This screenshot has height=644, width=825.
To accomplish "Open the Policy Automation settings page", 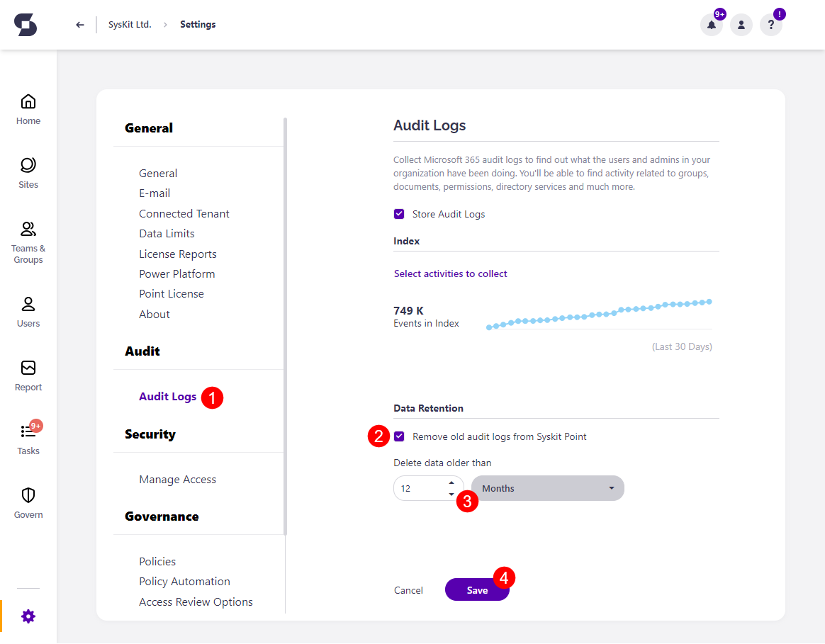I will (x=184, y=581).
